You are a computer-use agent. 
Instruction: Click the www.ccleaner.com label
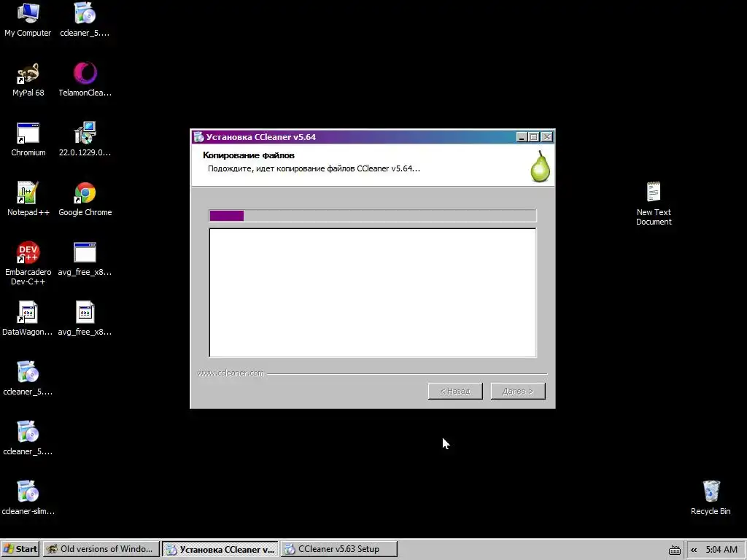click(231, 373)
